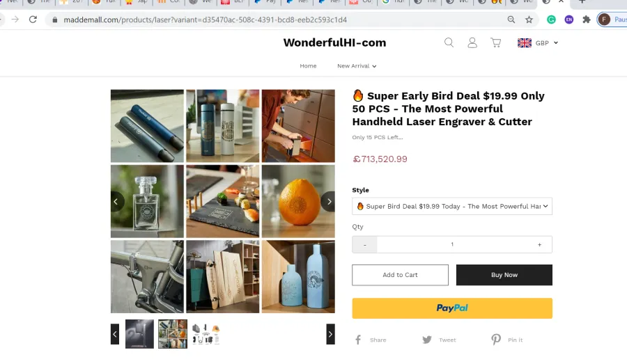Bookmark page with star icon
This screenshot has width=627, height=364.
pyautogui.click(x=529, y=19)
